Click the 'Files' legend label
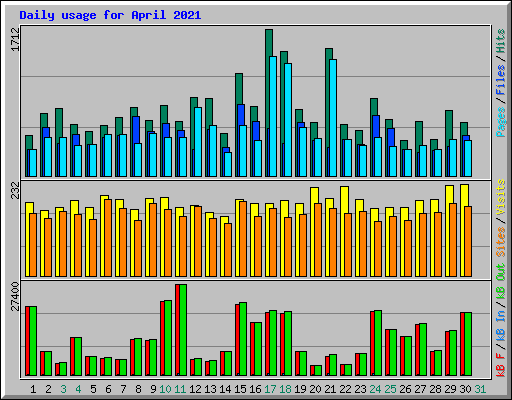 point(501,80)
